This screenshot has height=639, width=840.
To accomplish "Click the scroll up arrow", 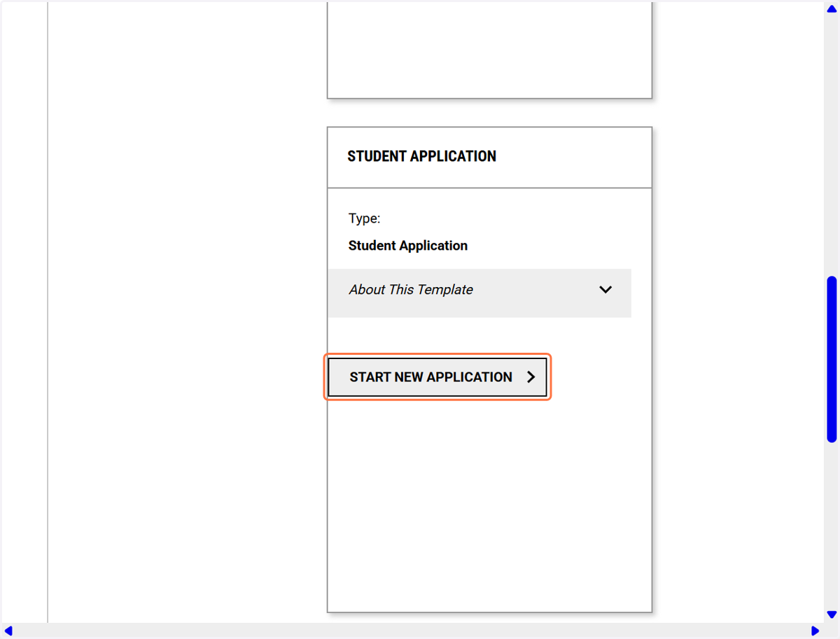I will 832,10.
